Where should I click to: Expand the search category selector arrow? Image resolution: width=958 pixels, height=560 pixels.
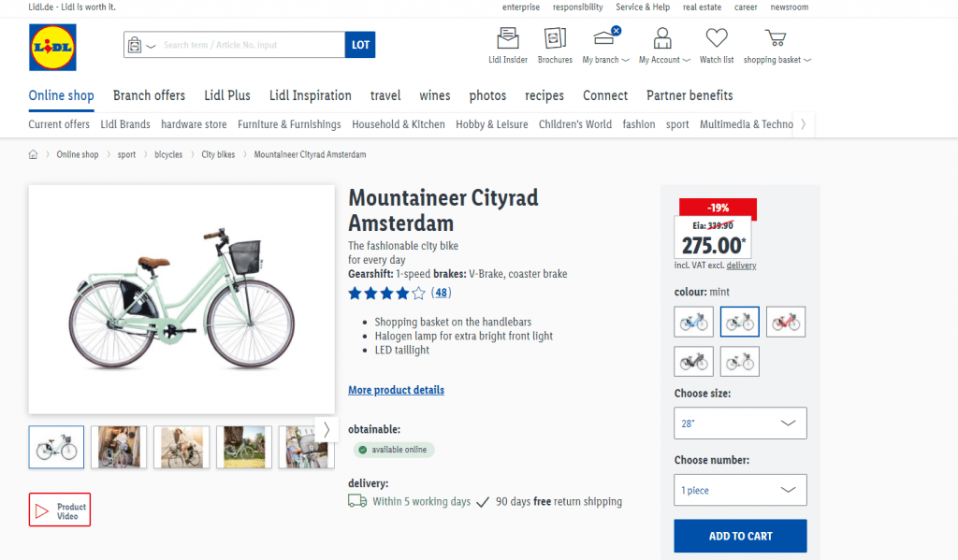(150, 44)
